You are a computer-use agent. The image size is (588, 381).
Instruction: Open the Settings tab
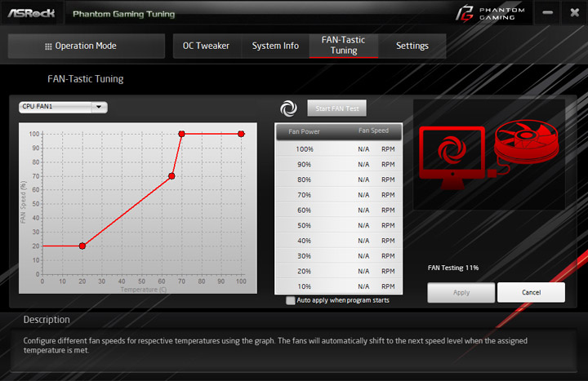(412, 46)
